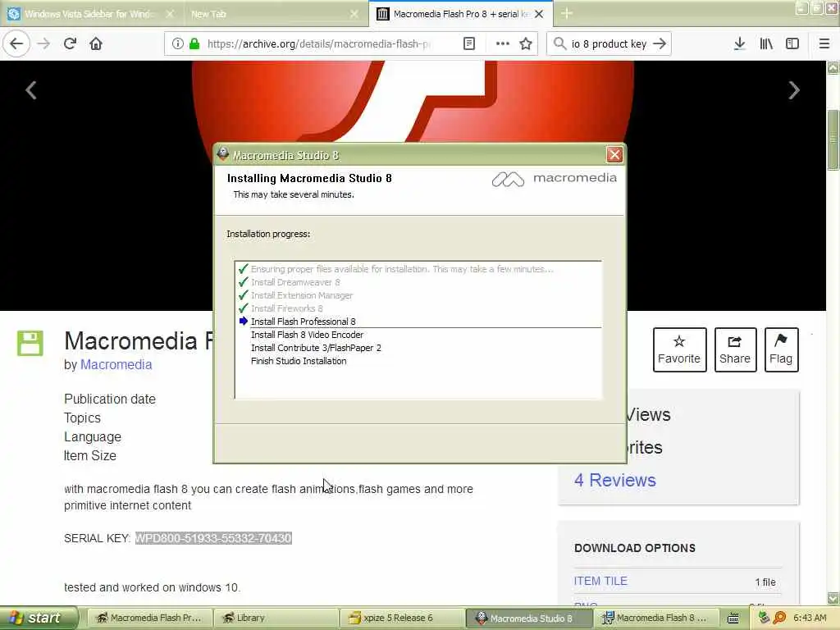Close the Macromedia Studio 8 installer dialog
The image size is (840, 630).
click(x=614, y=155)
